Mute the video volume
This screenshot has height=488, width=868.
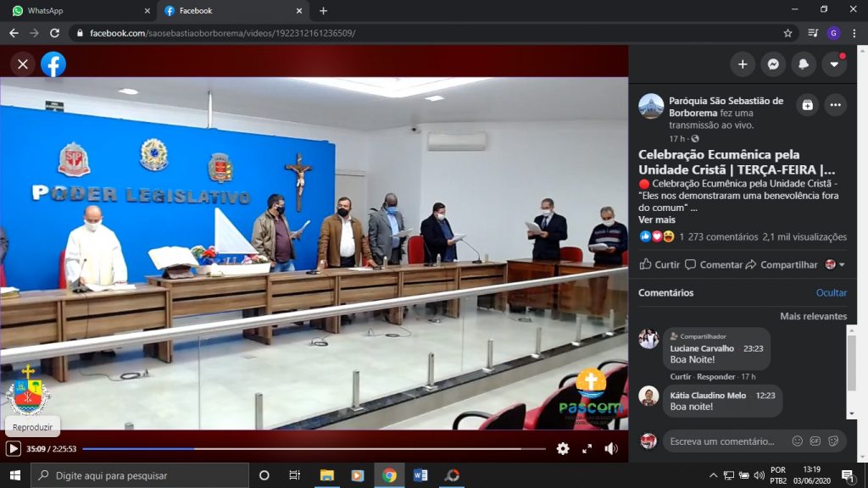click(x=611, y=449)
